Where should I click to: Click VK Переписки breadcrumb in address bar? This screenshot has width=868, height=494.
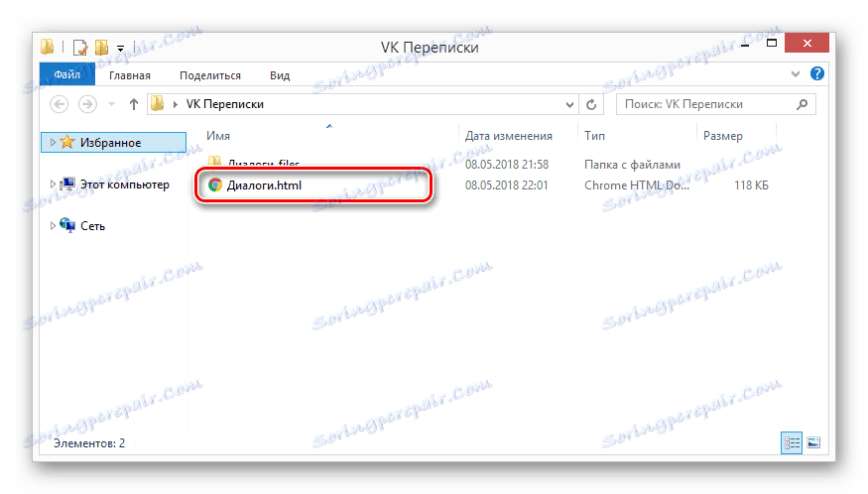pyautogui.click(x=225, y=104)
